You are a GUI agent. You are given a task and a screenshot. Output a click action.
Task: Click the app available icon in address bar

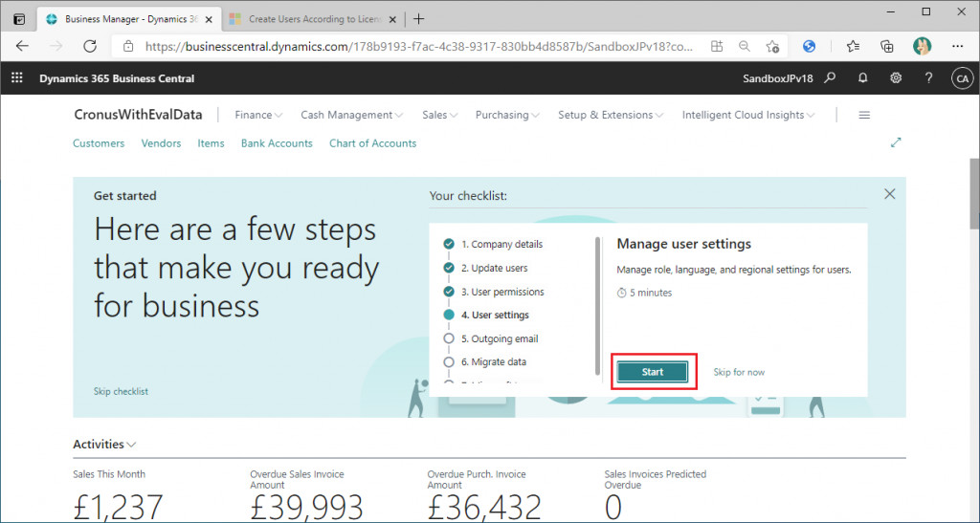point(717,46)
